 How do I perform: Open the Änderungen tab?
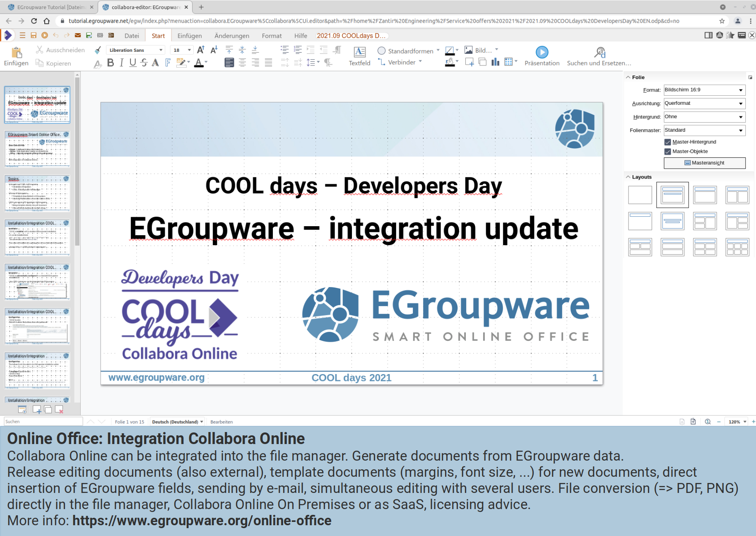click(232, 36)
